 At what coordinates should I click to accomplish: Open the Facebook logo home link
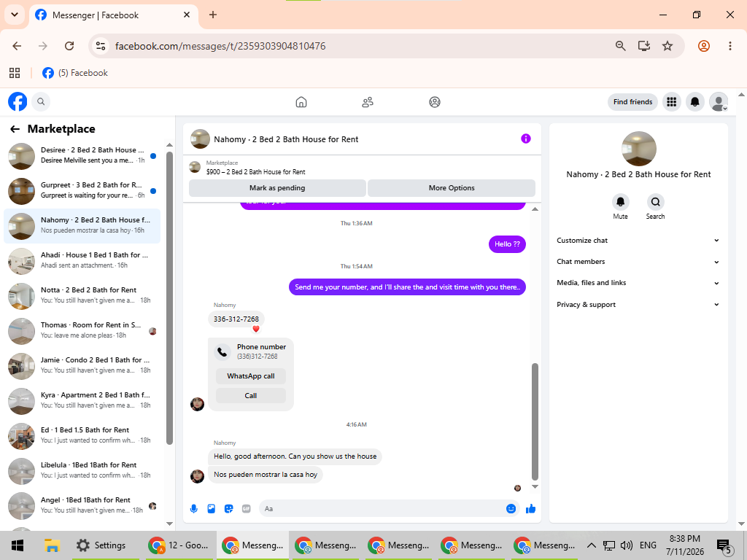click(x=18, y=101)
